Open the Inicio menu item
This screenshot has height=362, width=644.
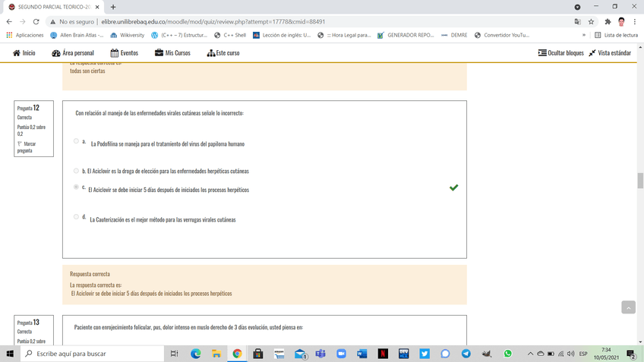point(24,53)
